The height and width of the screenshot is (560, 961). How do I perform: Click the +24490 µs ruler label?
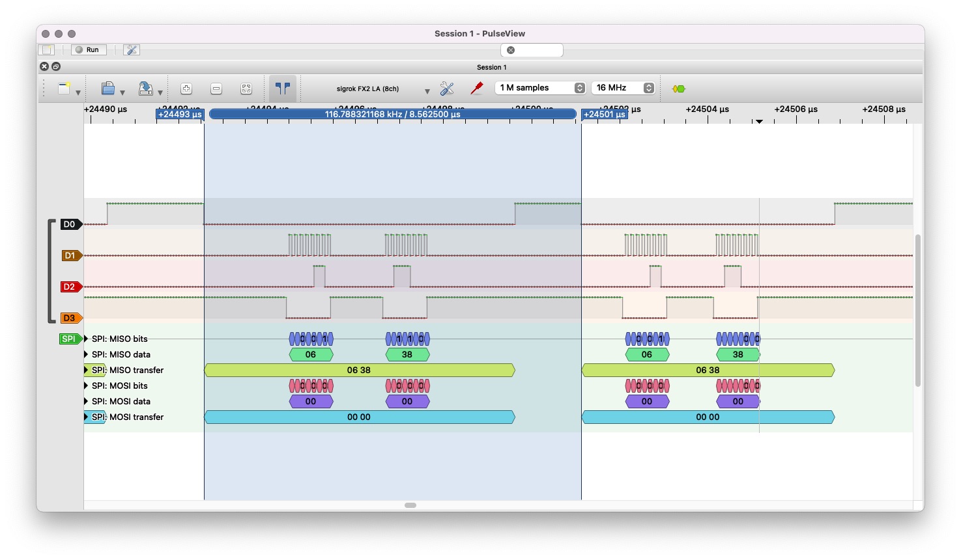[106, 109]
